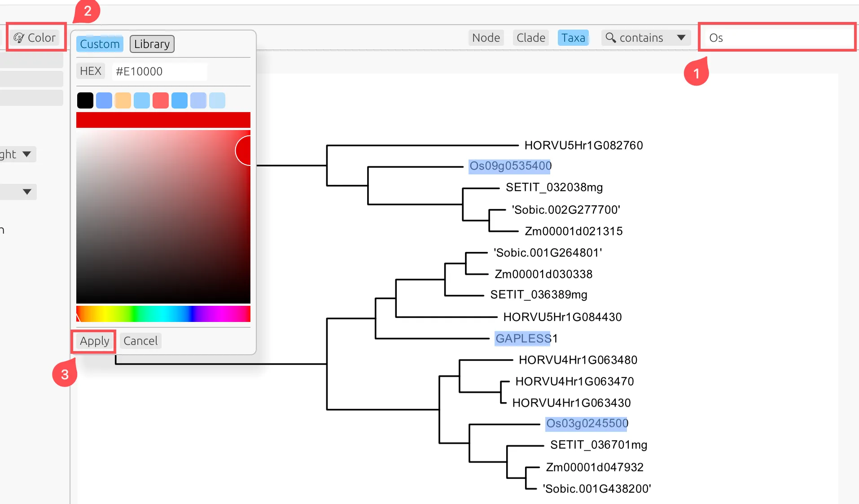Screen dimensions: 859x504
Task: Open the Library color tab
Action: (x=152, y=44)
